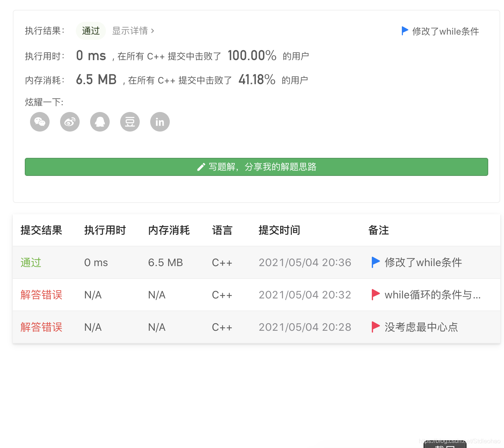Click 内存消耗 column header
The width and height of the screenshot is (504, 448).
169,230
